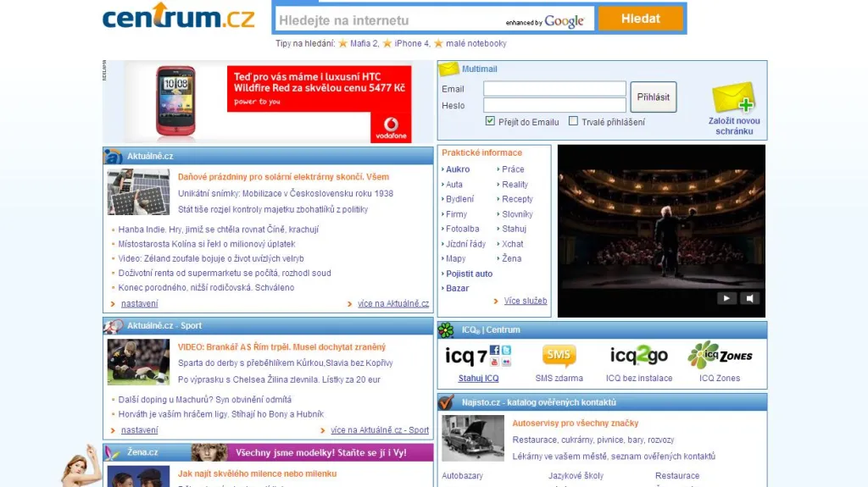
Task: Open Další doping u Machurů article
Action: pos(204,399)
